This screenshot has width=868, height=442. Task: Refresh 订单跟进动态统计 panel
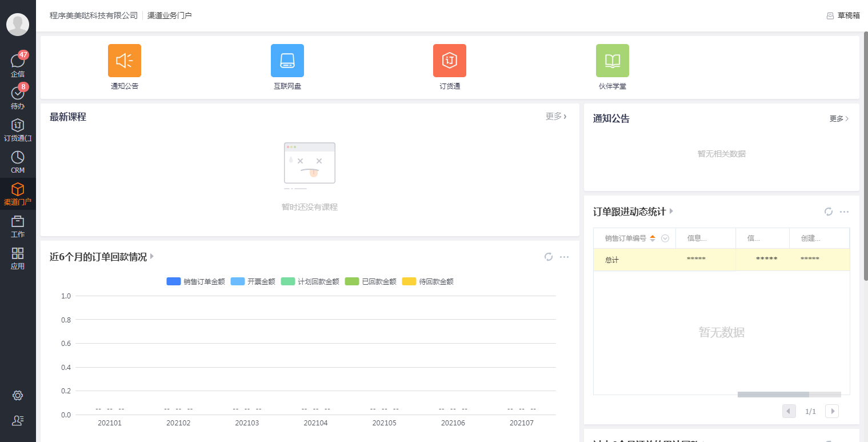coord(829,212)
